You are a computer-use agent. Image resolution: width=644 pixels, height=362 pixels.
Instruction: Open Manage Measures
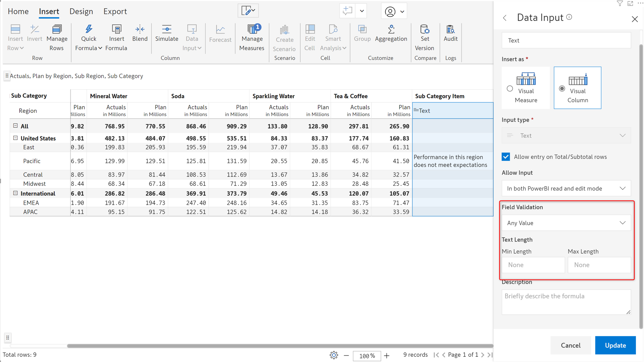pyautogui.click(x=252, y=30)
